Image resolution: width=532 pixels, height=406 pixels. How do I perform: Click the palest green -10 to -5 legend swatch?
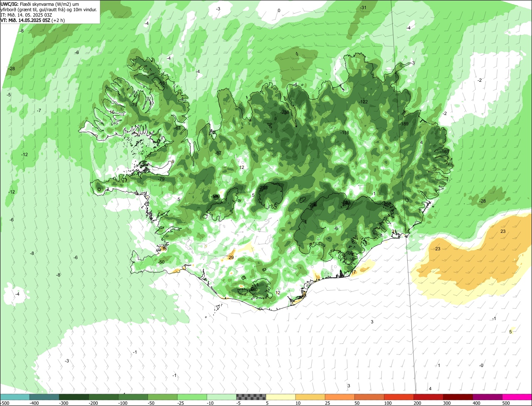tap(222, 397)
